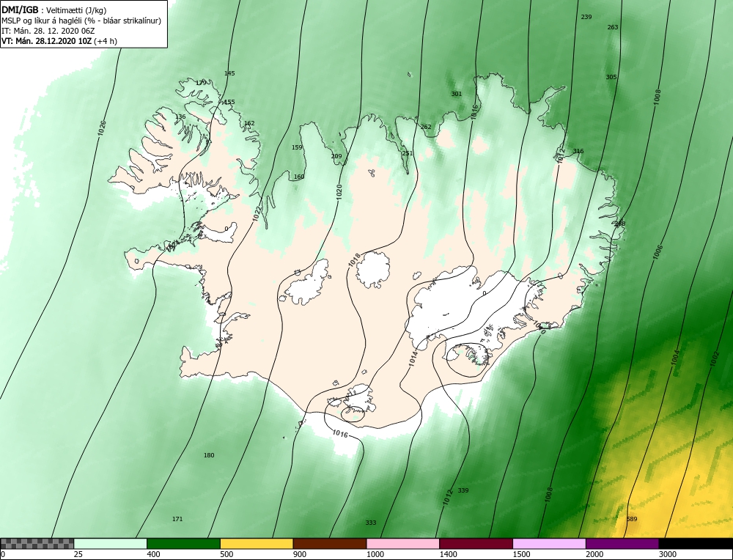Click the CAPE value 589
733x560 pixels.
632,519
